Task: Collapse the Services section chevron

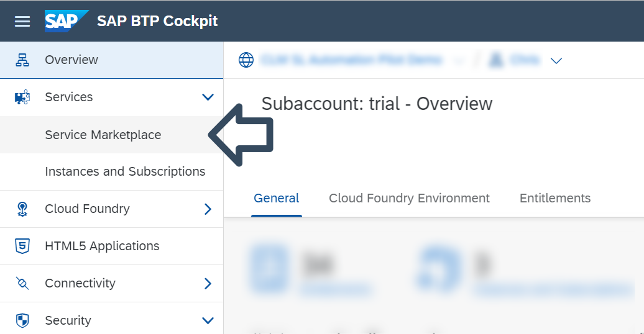Action: click(208, 97)
